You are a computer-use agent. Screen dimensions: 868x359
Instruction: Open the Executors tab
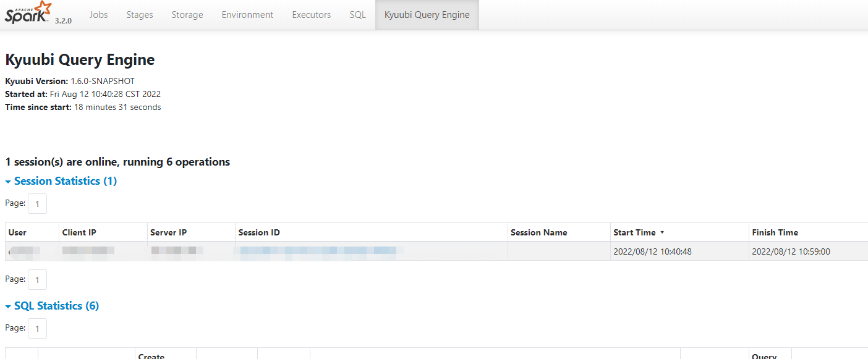point(312,15)
